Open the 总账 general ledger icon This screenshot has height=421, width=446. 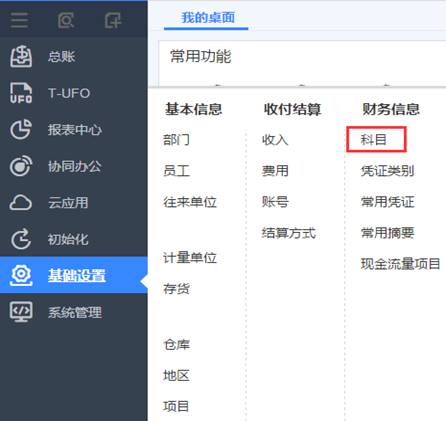tap(21, 56)
